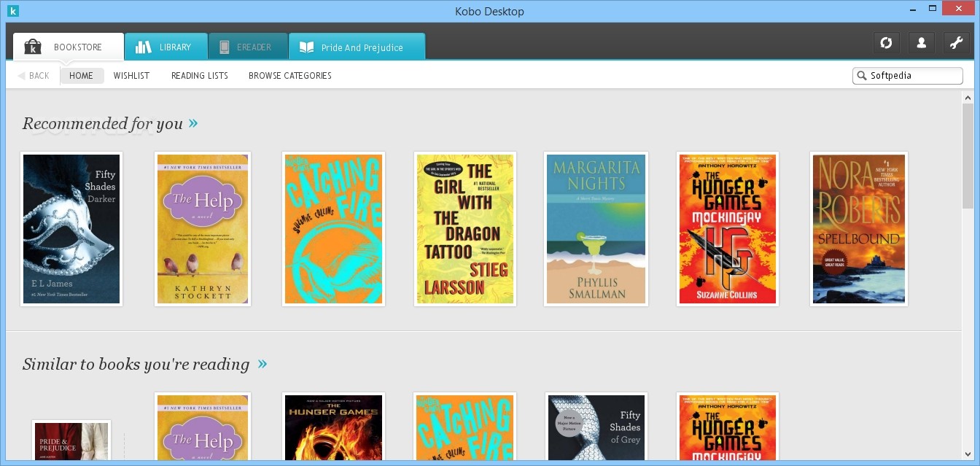The height and width of the screenshot is (466, 980).
Task: Open the user account icon
Action: click(921, 43)
